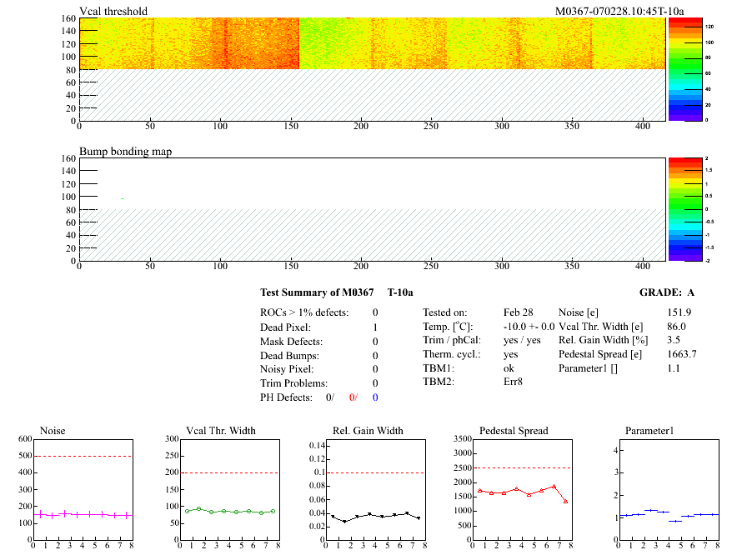Click the TBM1 status 'ok'
The height and width of the screenshot is (560, 747).
coord(509,368)
